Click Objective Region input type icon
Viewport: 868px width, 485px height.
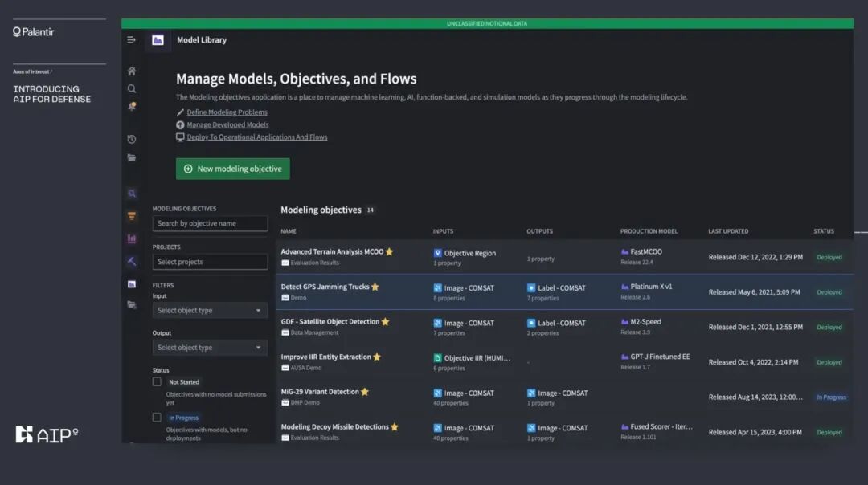pos(437,253)
